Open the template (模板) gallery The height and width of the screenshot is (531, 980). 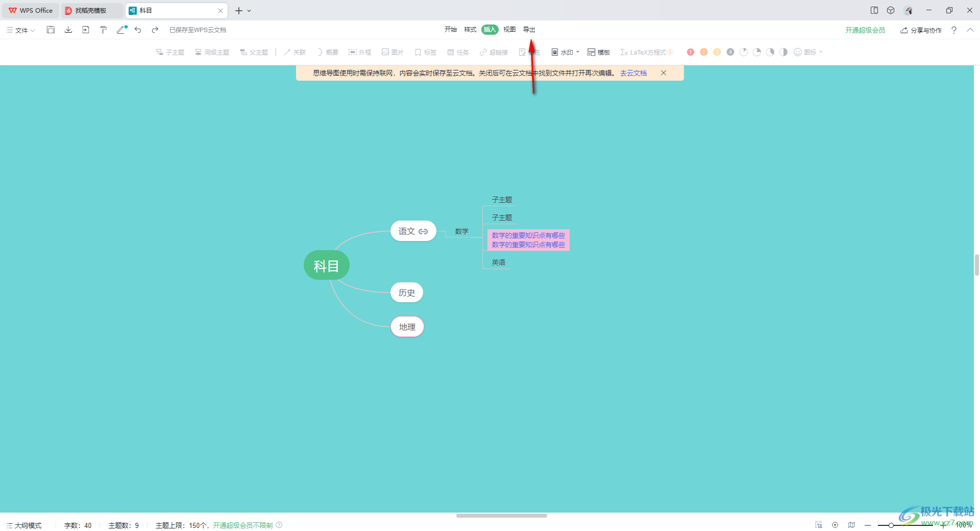(x=599, y=52)
